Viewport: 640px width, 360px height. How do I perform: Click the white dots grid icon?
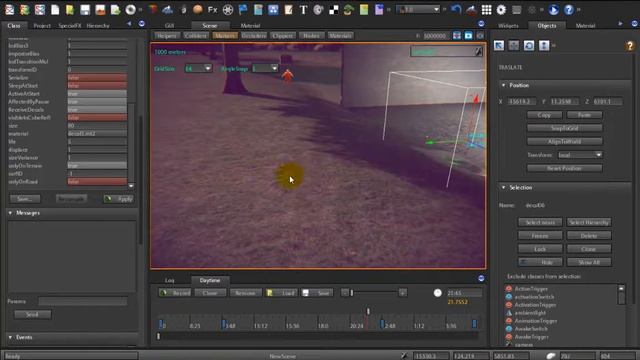pyautogui.click(x=486, y=10)
